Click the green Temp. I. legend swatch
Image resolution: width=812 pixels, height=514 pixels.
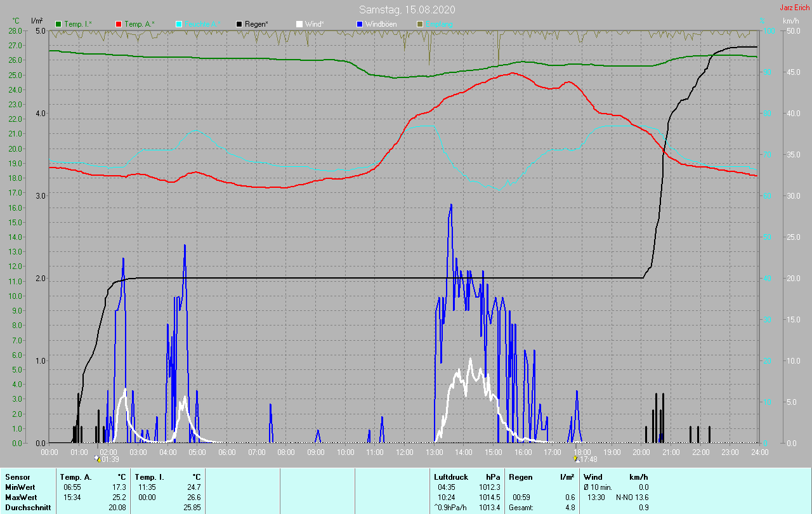(x=59, y=24)
